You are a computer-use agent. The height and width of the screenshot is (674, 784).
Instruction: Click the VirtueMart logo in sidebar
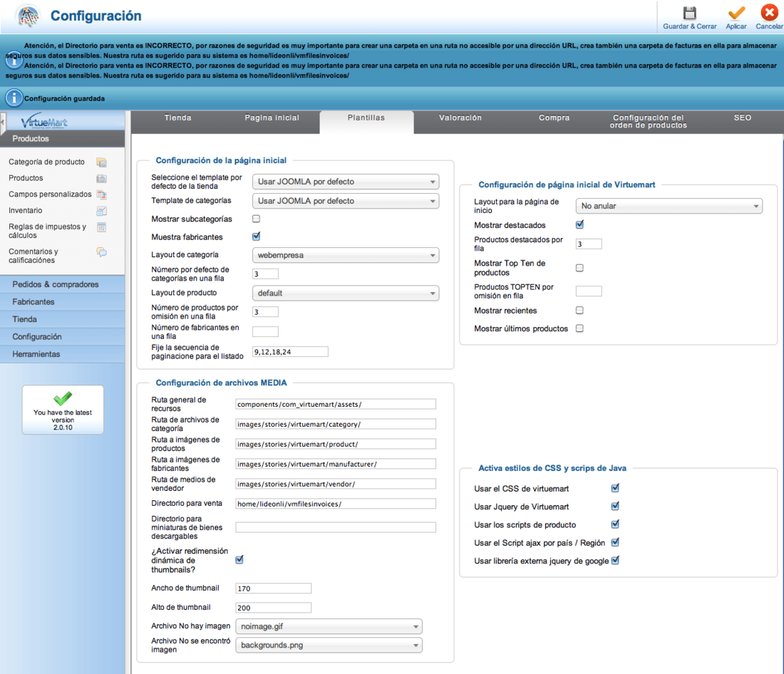click(x=44, y=123)
